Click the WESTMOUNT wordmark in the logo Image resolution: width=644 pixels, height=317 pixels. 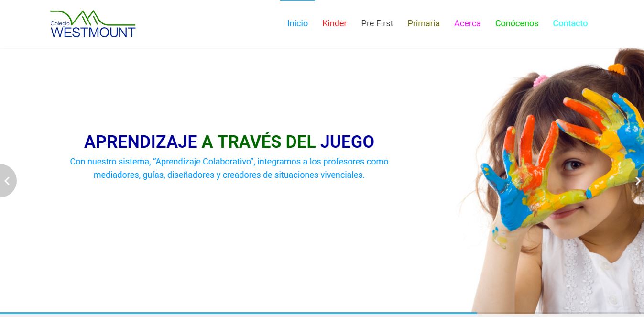point(93,32)
